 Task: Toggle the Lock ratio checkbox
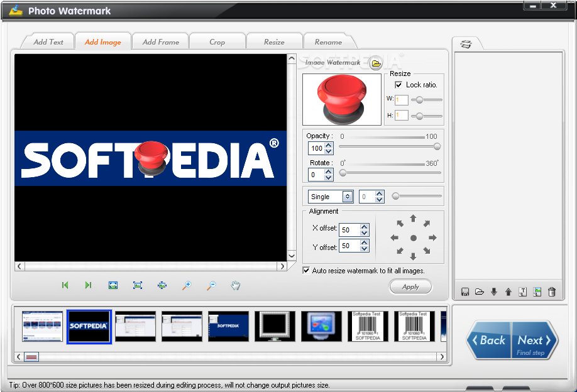click(398, 85)
